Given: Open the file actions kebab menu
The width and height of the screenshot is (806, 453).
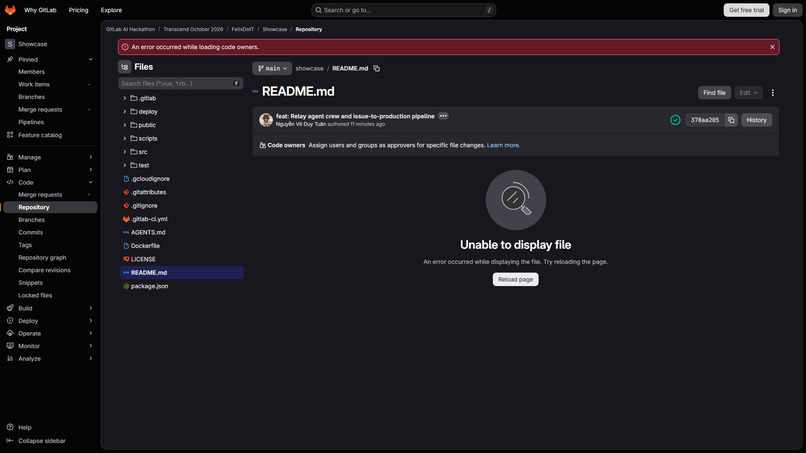Looking at the screenshot, I should pos(773,93).
